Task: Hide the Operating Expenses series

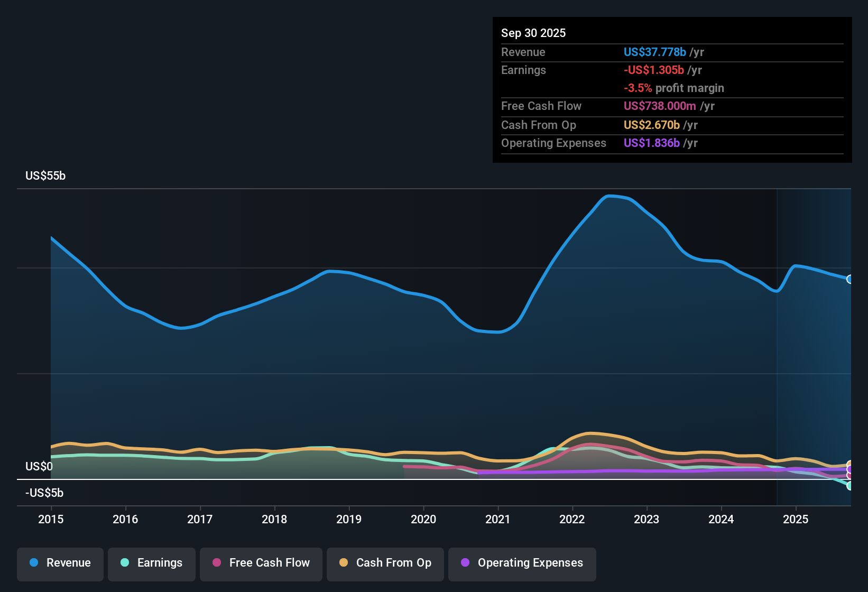Action: point(522,563)
